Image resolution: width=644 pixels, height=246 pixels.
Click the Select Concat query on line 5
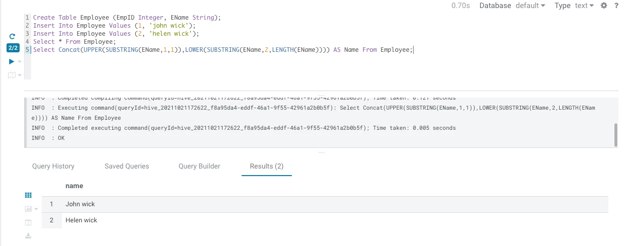point(223,49)
